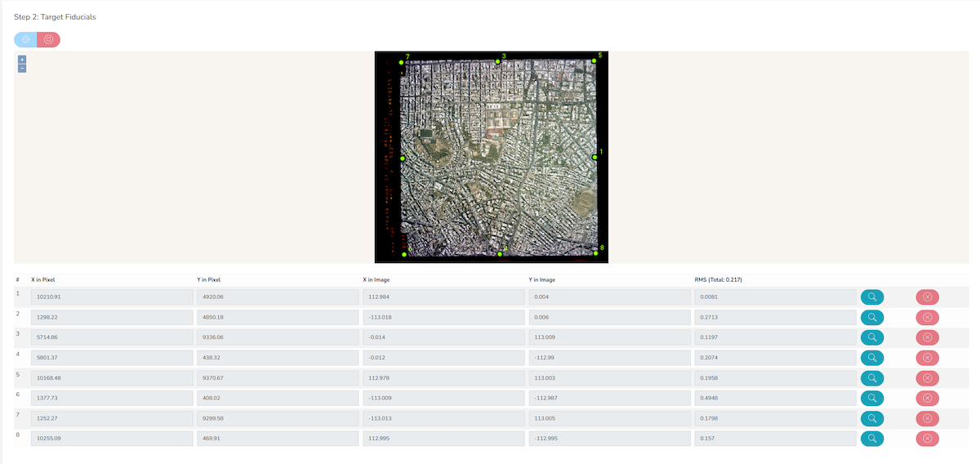Zoom out on the map

pos(22,68)
